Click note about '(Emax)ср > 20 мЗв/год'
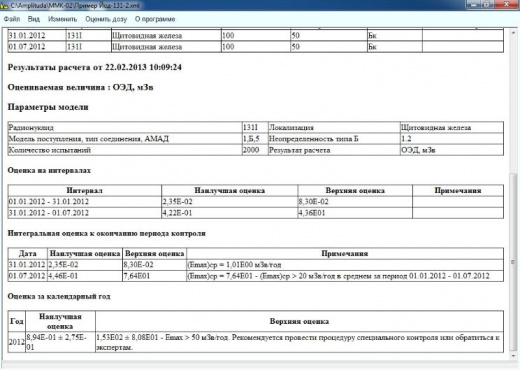 [x=345, y=276]
